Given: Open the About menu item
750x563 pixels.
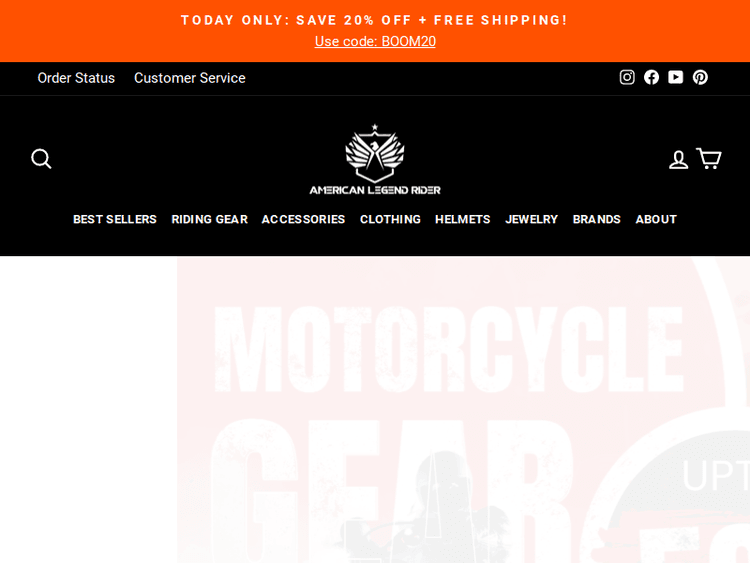Looking at the screenshot, I should pyautogui.click(x=656, y=219).
